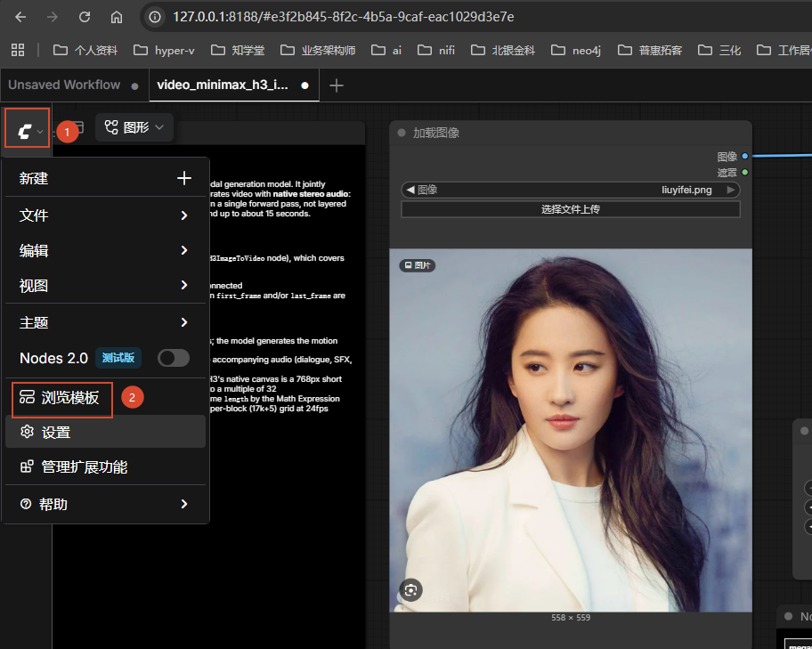Click the 图片 badge on the preview
Image resolution: width=812 pixels, height=649 pixels.
coord(417,265)
